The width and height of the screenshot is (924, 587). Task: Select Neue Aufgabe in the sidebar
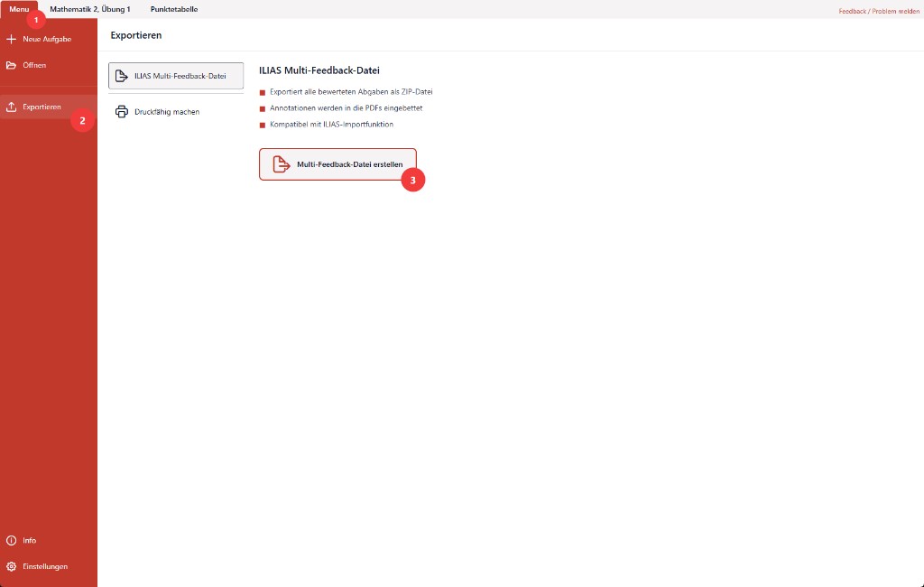coord(49,39)
